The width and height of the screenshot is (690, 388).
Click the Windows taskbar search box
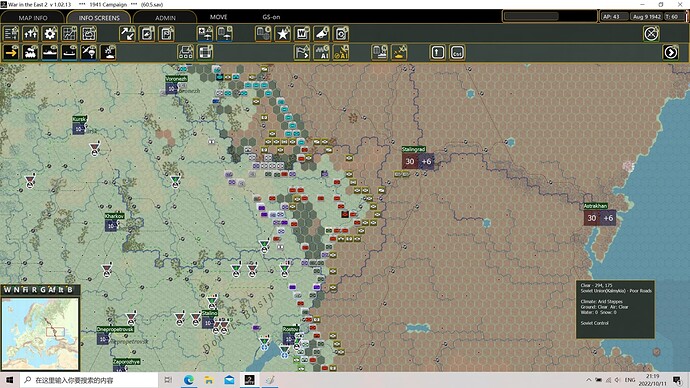coord(89,380)
